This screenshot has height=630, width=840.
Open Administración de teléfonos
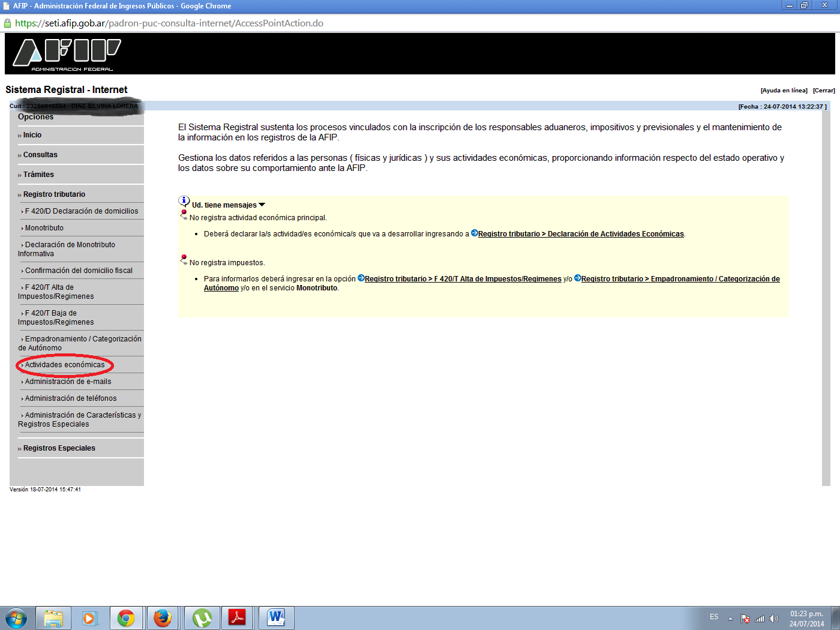71,398
